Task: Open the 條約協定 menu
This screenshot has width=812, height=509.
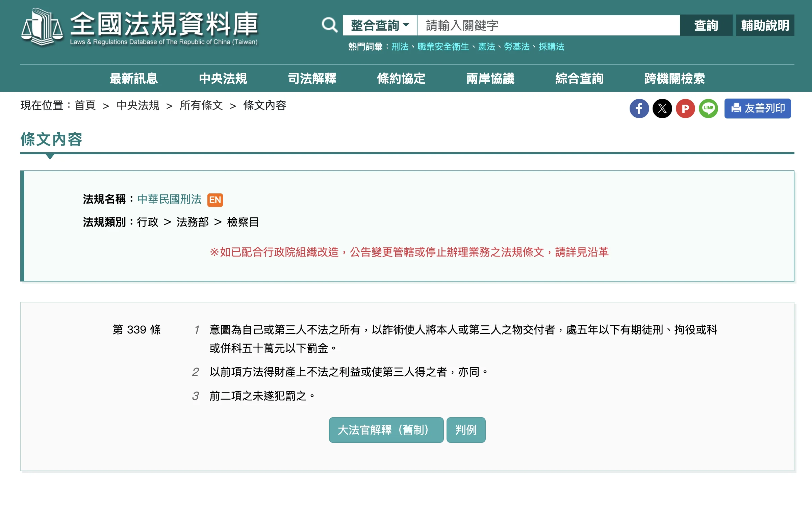Action: pos(401,78)
